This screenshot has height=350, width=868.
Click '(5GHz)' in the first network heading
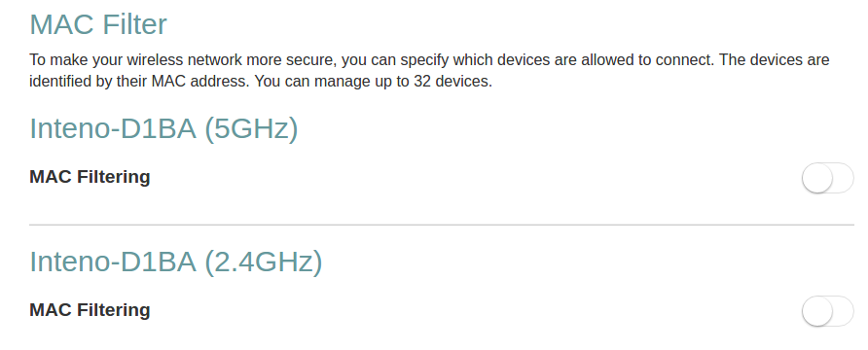click(251, 128)
